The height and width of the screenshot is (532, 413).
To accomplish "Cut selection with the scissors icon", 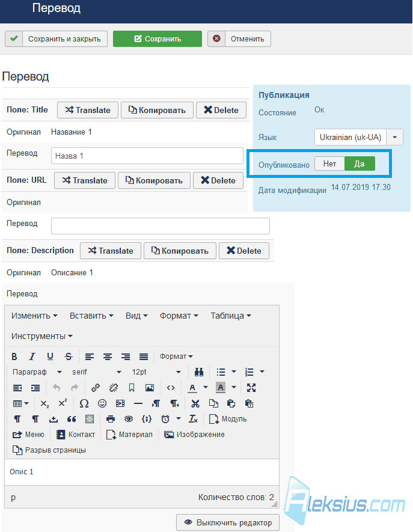I will pos(195,403).
